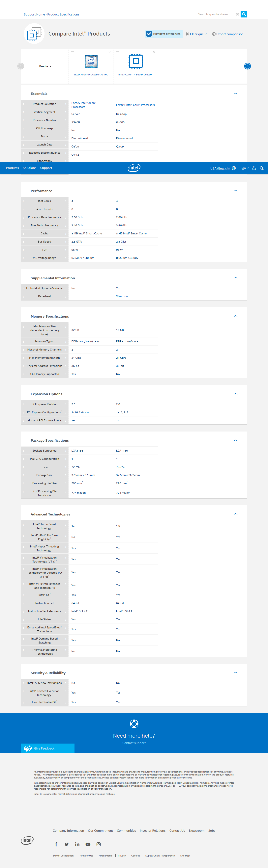The height and width of the screenshot is (868, 268).
Task: Click the Product Collection row label
Action: point(45,104)
